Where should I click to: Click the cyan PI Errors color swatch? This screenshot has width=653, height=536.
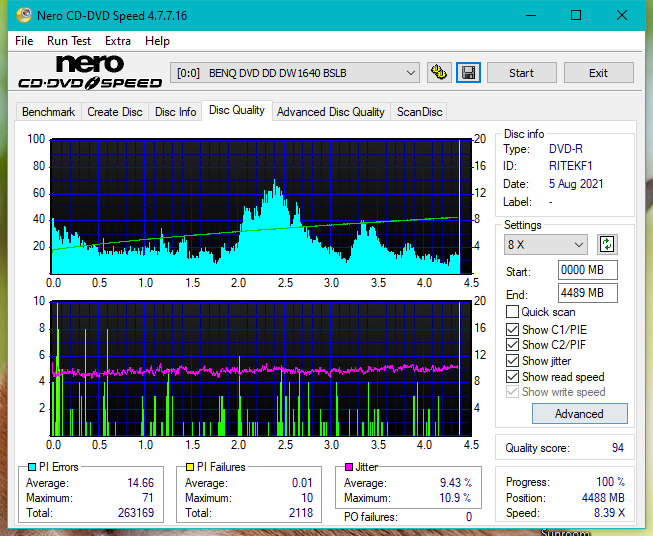[32, 467]
